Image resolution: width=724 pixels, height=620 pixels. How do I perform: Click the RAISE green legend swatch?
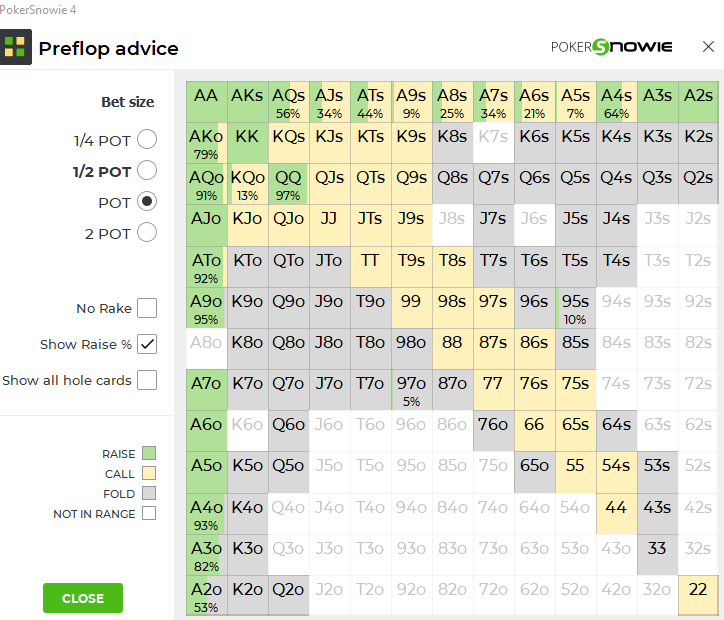tap(149, 453)
